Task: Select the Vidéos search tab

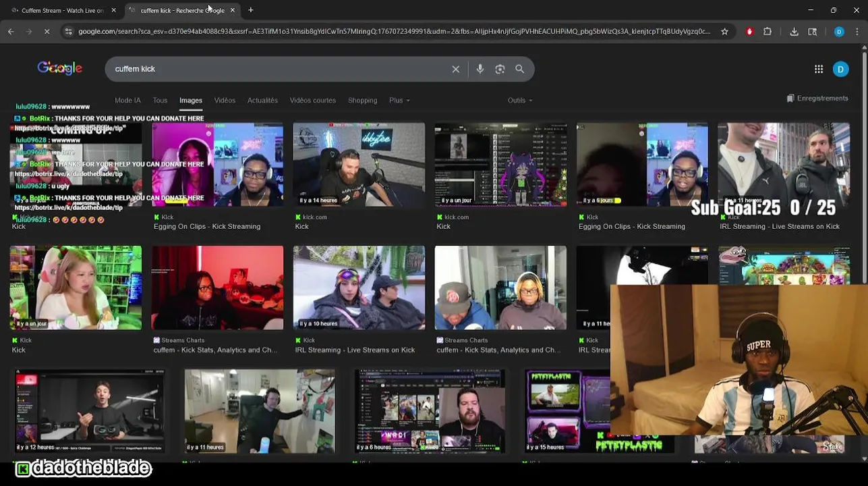Action: pyautogui.click(x=225, y=101)
